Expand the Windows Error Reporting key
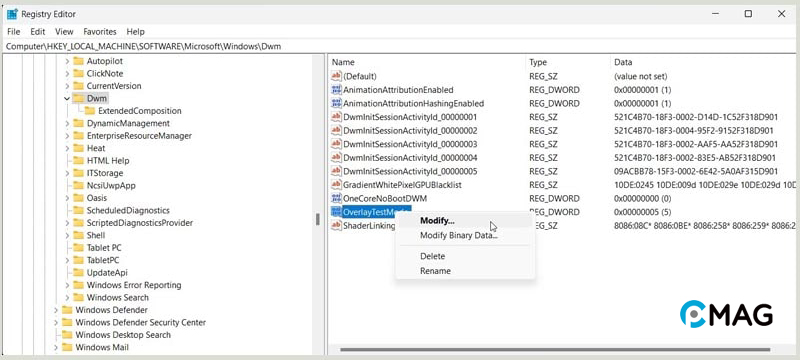 pos(67,285)
